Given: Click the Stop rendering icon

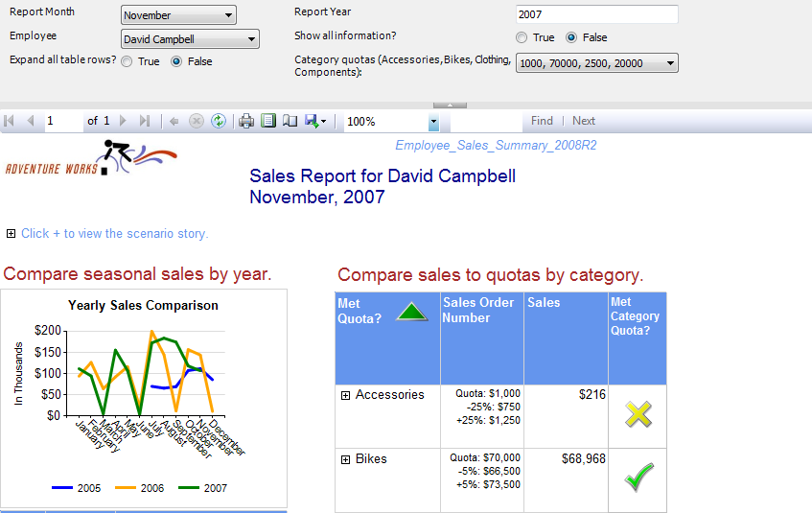Looking at the screenshot, I should click(x=197, y=121).
